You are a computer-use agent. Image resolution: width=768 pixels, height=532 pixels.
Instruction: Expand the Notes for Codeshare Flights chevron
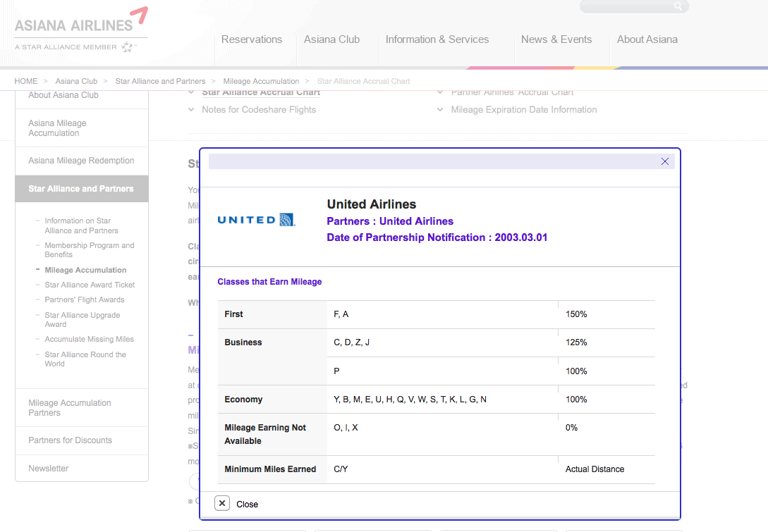click(x=192, y=110)
